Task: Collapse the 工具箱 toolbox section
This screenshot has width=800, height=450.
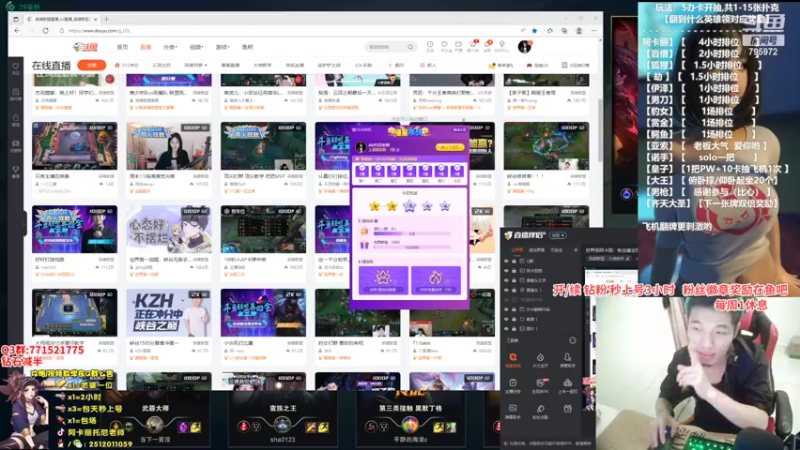Action: point(572,340)
